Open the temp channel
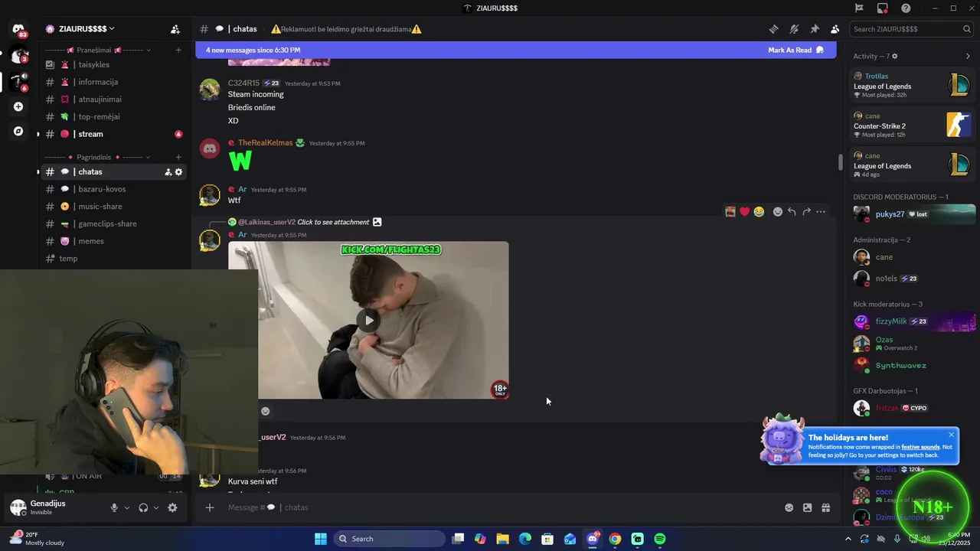 [113, 259]
